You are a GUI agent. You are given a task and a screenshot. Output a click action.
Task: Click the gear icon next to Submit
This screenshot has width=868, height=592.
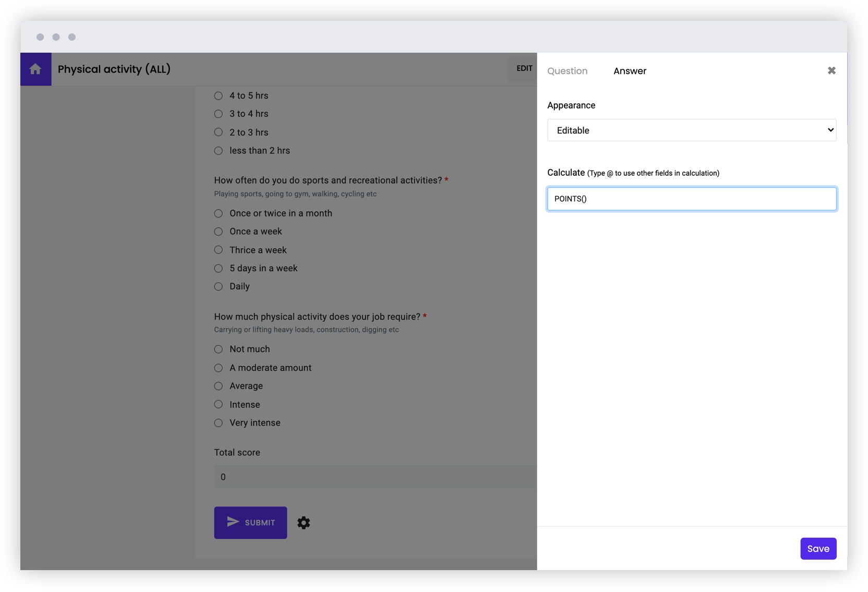point(304,523)
